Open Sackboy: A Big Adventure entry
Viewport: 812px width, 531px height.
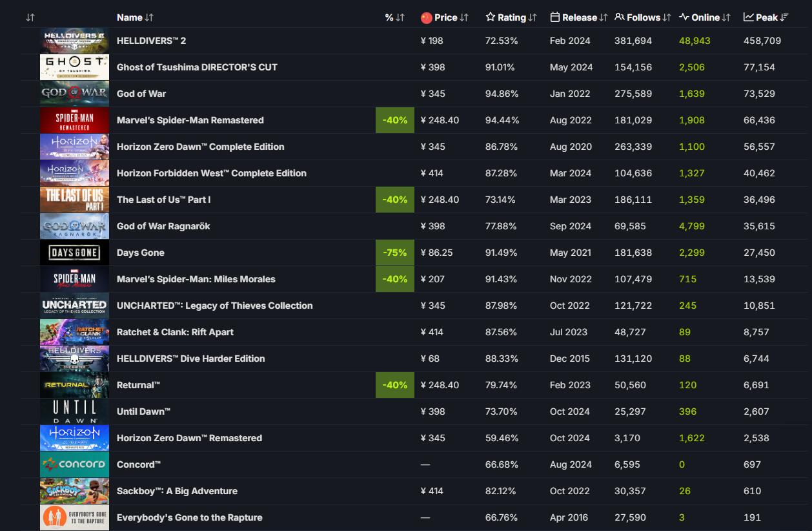click(x=177, y=491)
